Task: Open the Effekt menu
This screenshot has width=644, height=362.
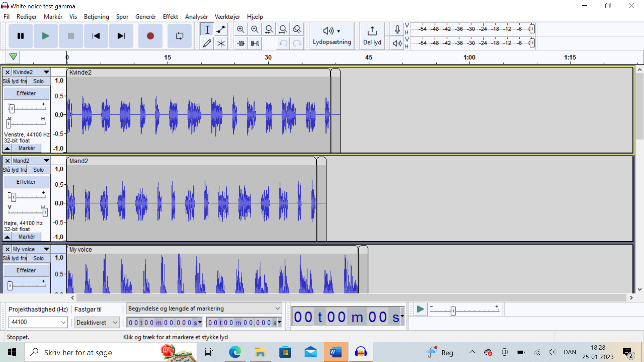Action: point(170,17)
